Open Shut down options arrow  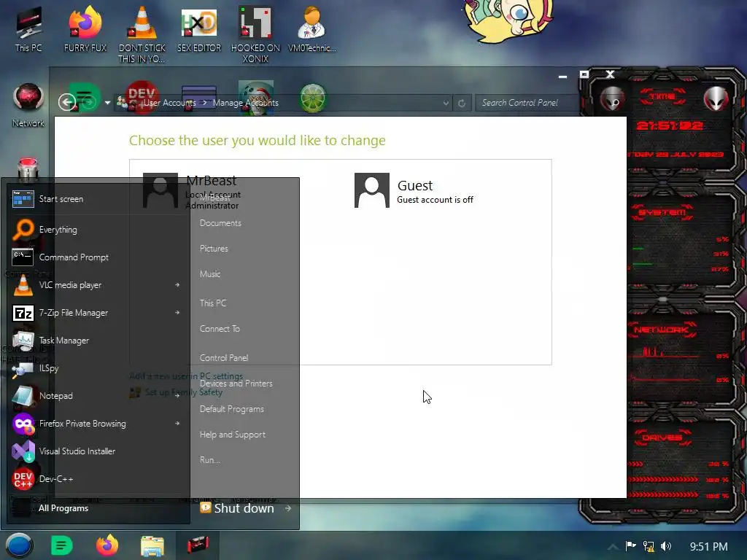click(x=287, y=508)
